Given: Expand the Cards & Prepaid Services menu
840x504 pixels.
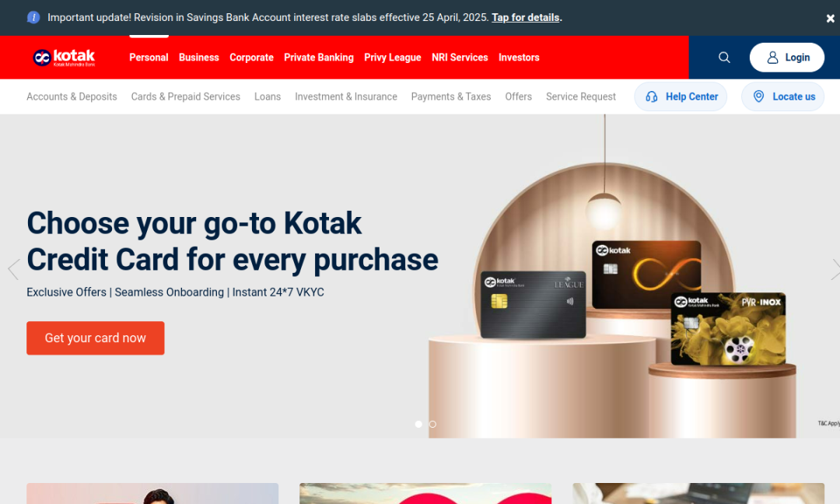Looking at the screenshot, I should pyautogui.click(x=185, y=96).
